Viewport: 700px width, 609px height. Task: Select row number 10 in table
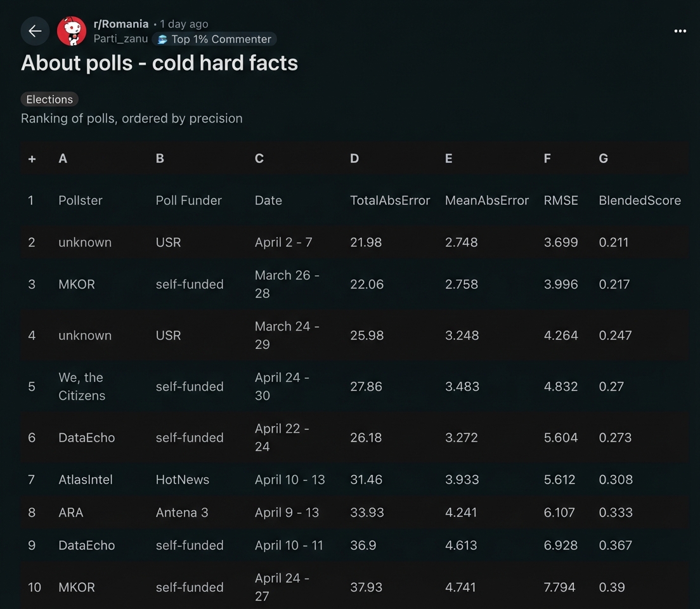[34, 587]
